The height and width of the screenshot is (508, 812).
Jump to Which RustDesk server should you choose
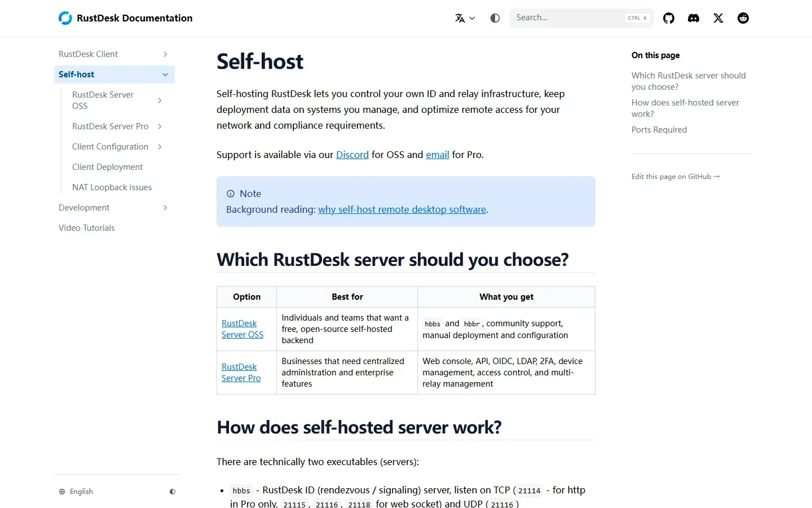pyautogui.click(x=689, y=81)
